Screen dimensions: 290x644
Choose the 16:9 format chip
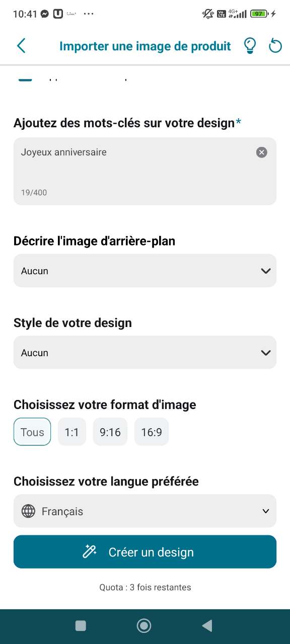(152, 432)
